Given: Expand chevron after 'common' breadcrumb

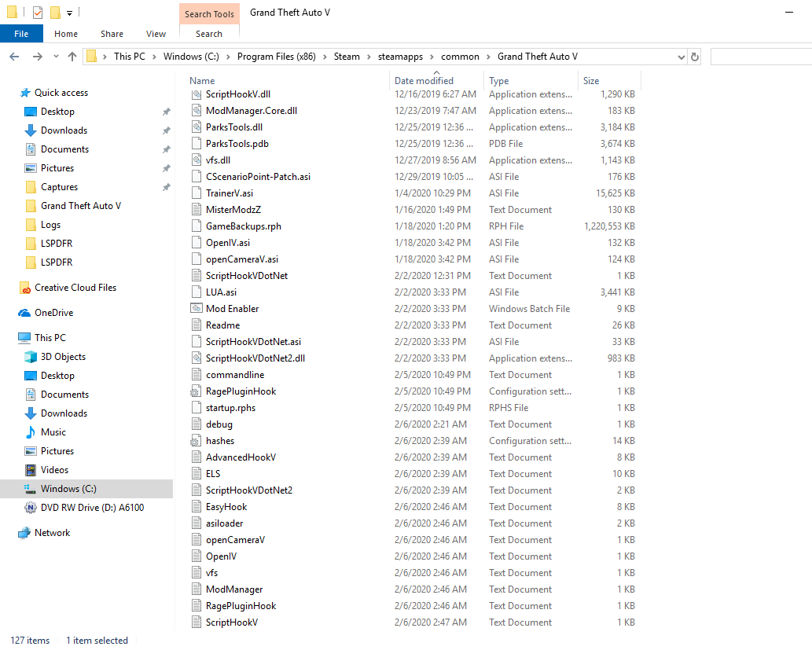Looking at the screenshot, I should (x=488, y=57).
